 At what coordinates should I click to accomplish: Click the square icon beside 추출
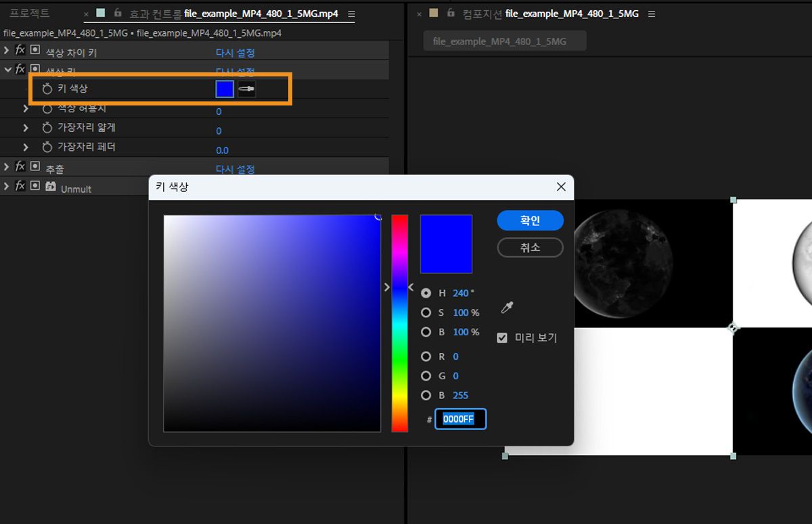point(35,166)
